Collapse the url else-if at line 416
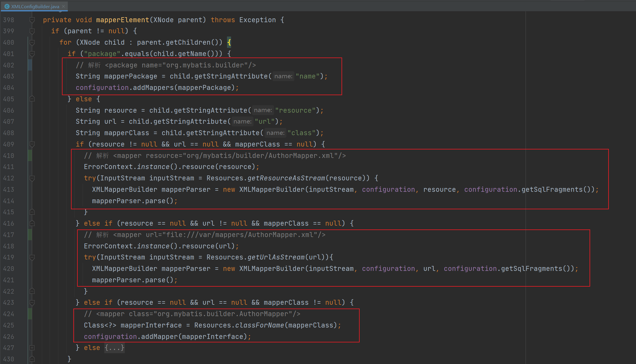 point(32,223)
